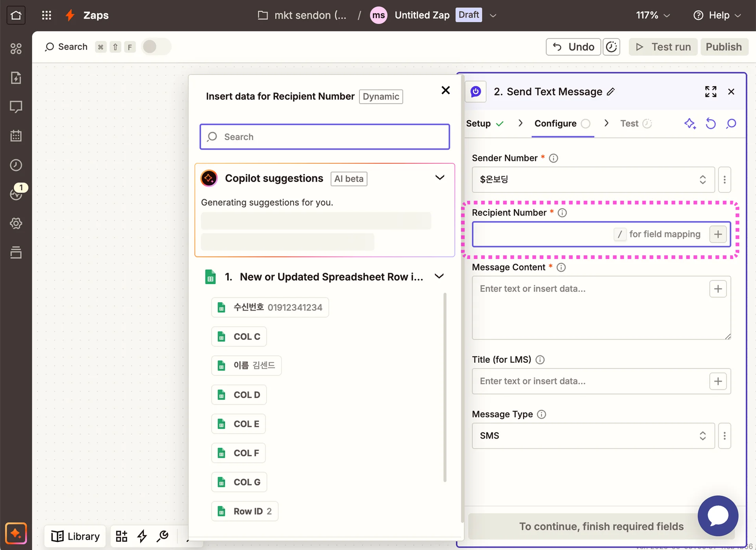Rename step using the pencil icon

611,92
